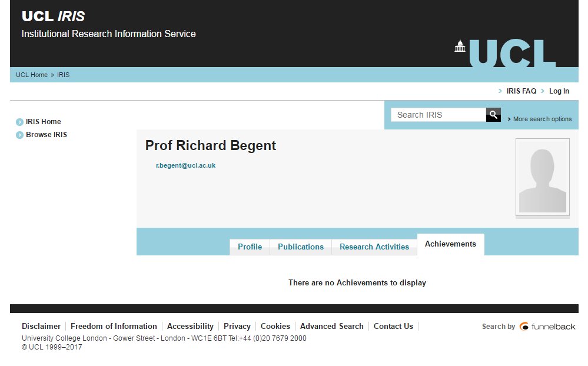Click the IRIS Home bullet icon
588x366 pixels.
click(19, 122)
